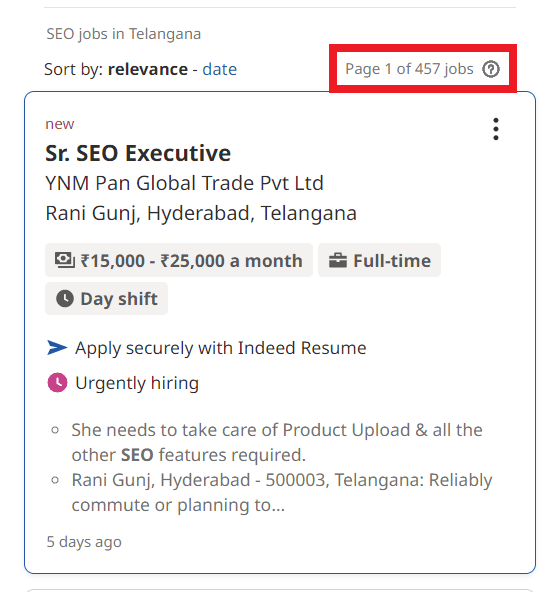Select the relevance sort option
The image size is (555, 592).
point(148,69)
